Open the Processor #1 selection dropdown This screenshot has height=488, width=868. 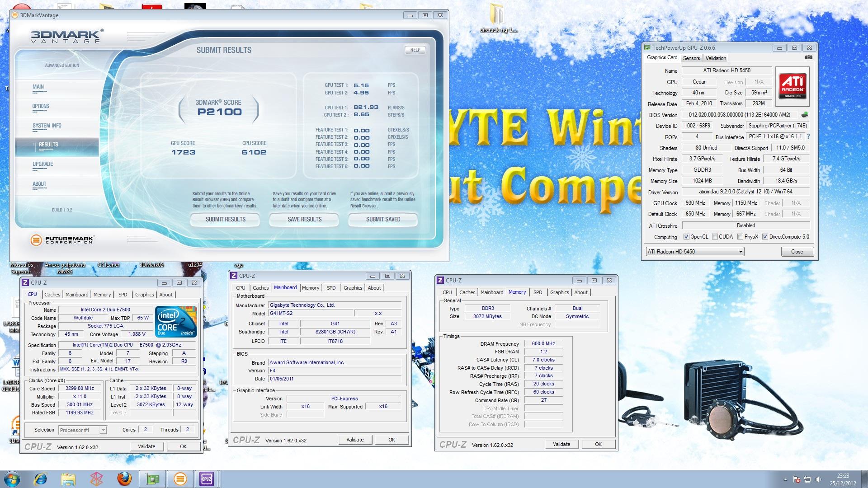[x=82, y=430]
